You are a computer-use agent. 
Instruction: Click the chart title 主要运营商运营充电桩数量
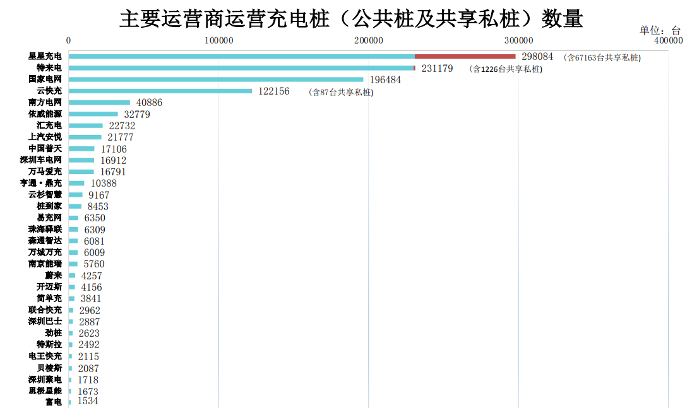point(351,19)
